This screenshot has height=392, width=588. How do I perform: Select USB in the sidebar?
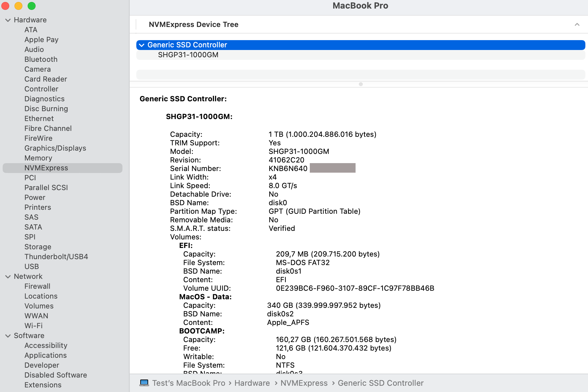(x=32, y=267)
